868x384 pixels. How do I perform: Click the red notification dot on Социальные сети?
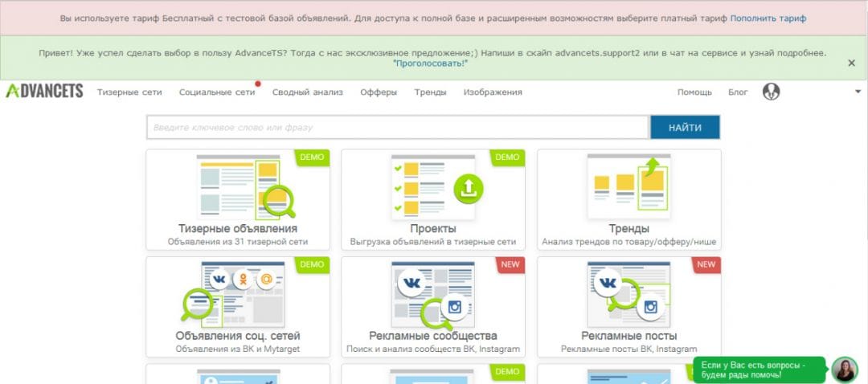point(258,84)
